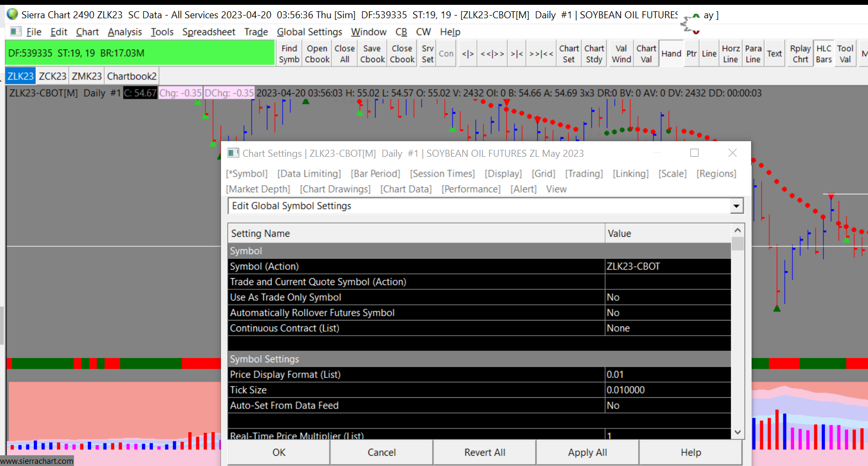
Task: Open the Continuous Contract list setting
Action: tap(667, 329)
